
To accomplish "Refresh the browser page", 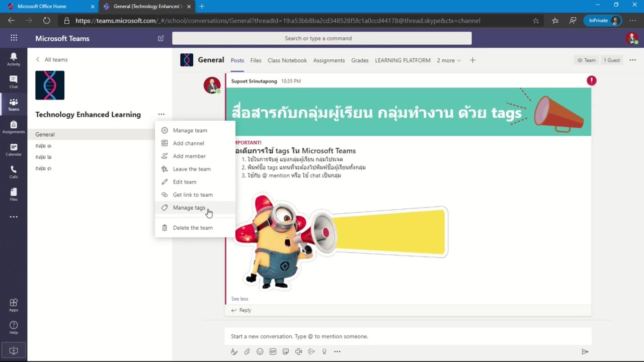I will point(46,21).
